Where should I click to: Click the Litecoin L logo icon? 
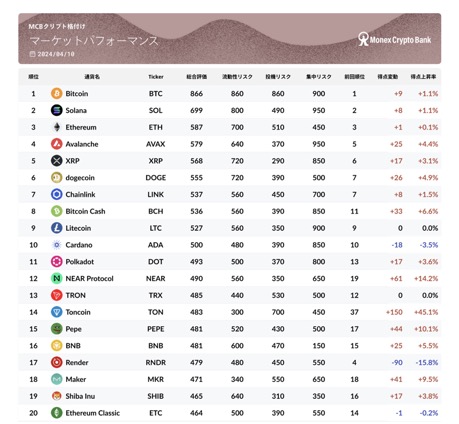coord(57,228)
